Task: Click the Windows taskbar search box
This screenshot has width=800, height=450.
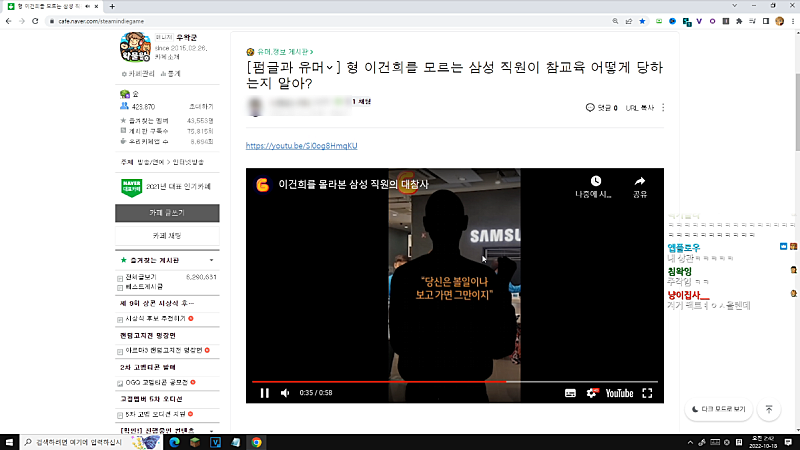Action: [91, 442]
